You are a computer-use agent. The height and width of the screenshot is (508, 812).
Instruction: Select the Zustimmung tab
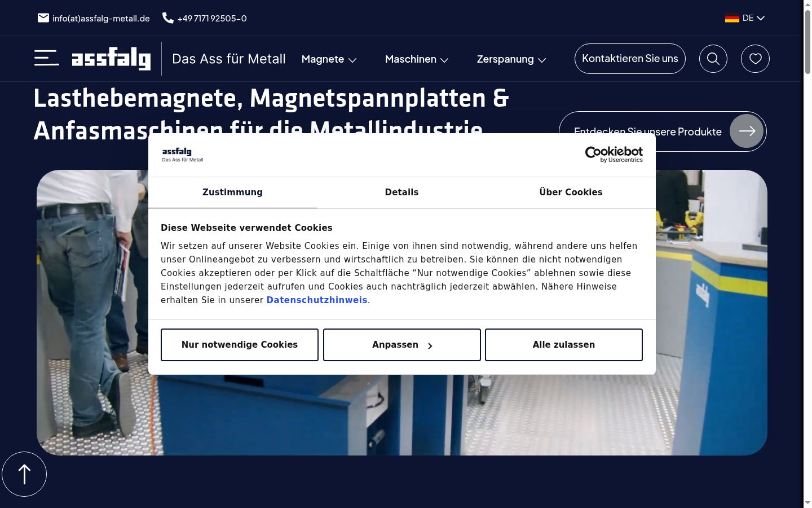pyautogui.click(x=232, y=192)
